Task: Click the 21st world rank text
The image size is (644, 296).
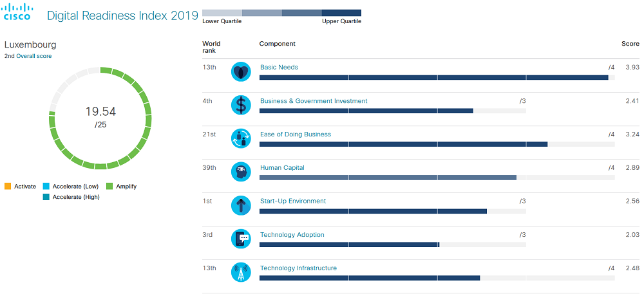Action: click(x=209, y=134)
